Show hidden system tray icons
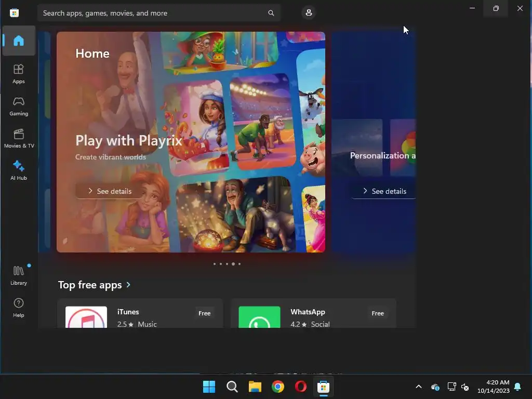This screenshot has height=399, width=532. 419,387
